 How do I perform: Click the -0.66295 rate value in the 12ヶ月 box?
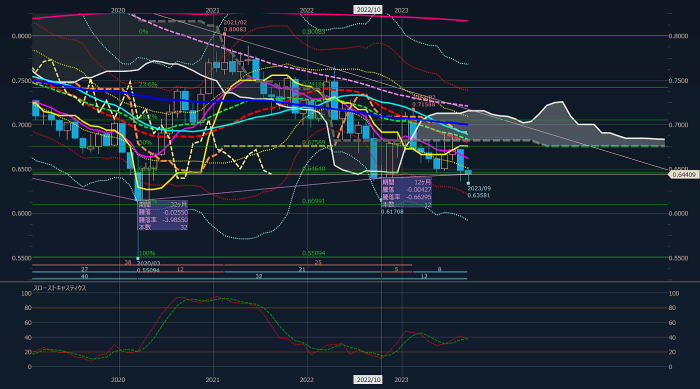(419, 197)
